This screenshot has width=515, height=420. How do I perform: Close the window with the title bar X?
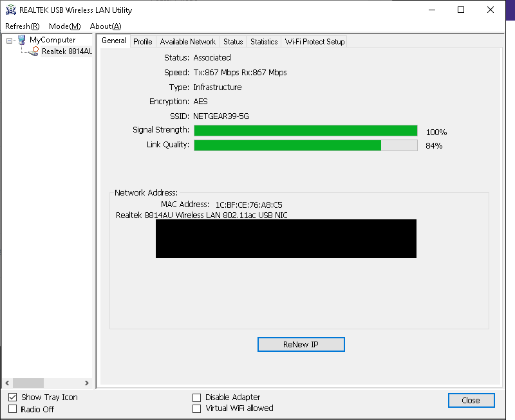[491, 10]
